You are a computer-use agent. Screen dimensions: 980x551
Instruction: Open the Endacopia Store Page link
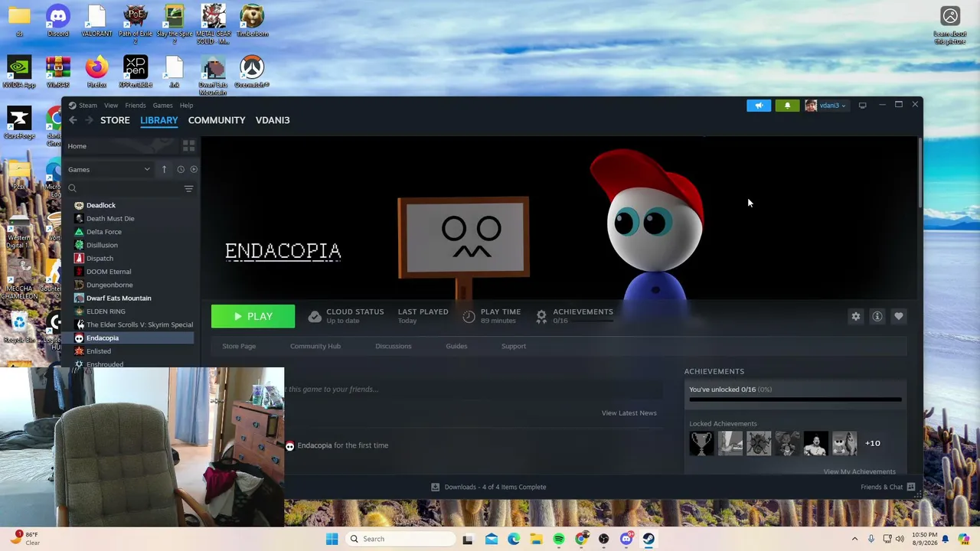click(x=239, y=346)
